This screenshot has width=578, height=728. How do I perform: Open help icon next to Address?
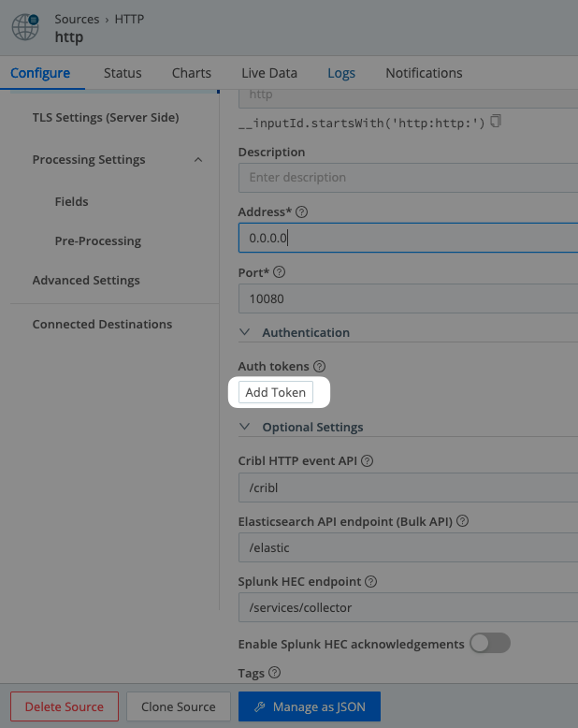click(x=301, y=212)
